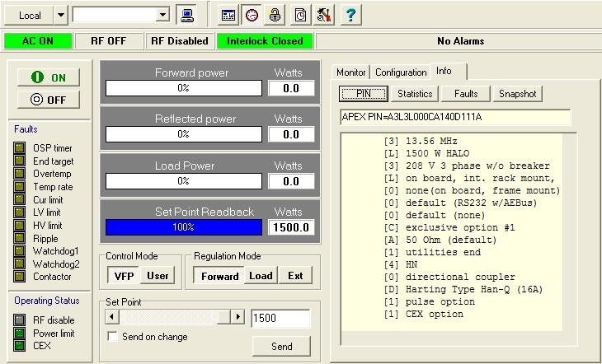Image resolution: width=602 pixels, height=364 pixels.
Task: Open the Configuration tab
Action: (x=401, y=72)
